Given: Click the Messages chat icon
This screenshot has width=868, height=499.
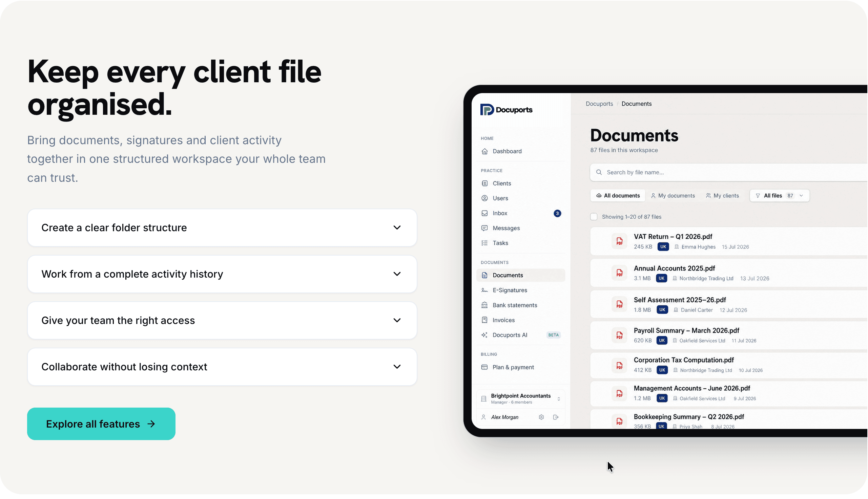Looking at the screenshot, I should click(484, 228).
